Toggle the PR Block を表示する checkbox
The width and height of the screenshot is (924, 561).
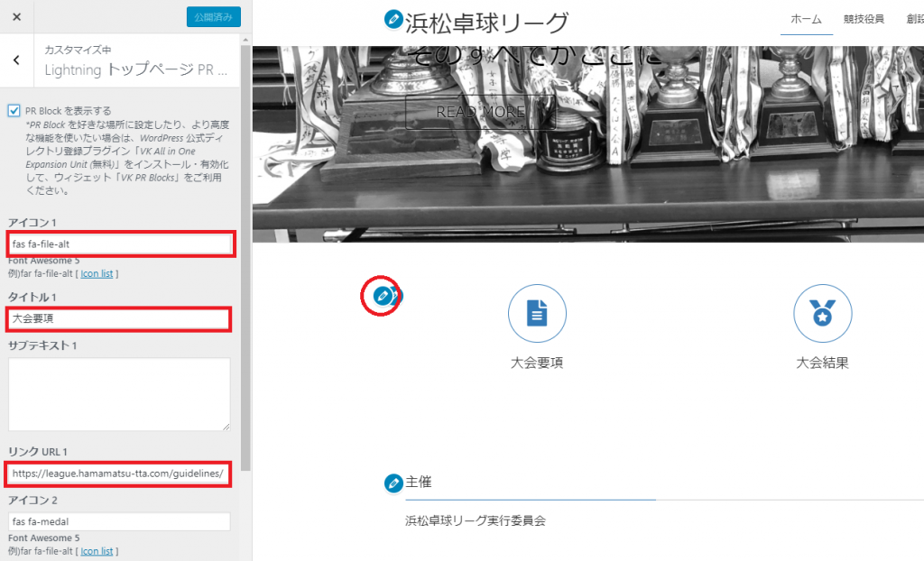[14, 110]
